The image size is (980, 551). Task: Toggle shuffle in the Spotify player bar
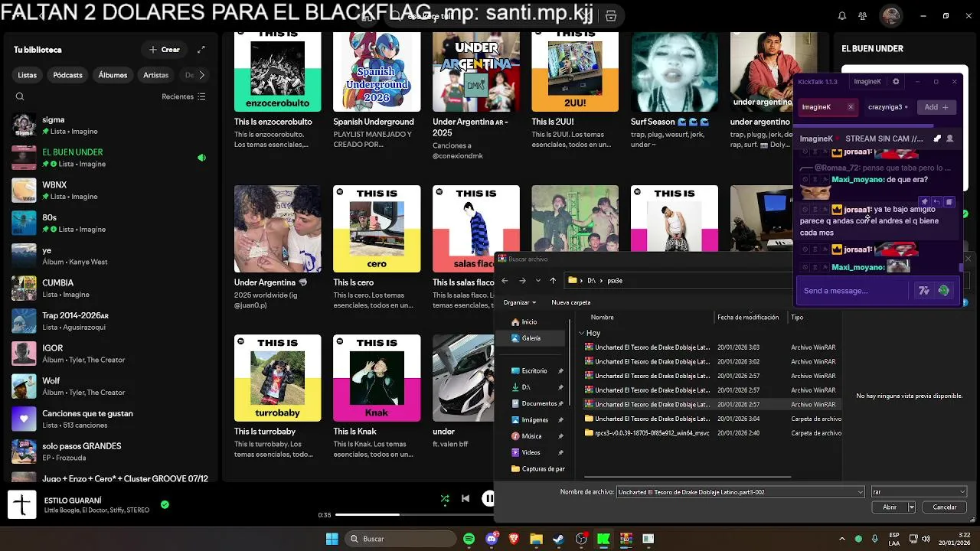(445, 498)
